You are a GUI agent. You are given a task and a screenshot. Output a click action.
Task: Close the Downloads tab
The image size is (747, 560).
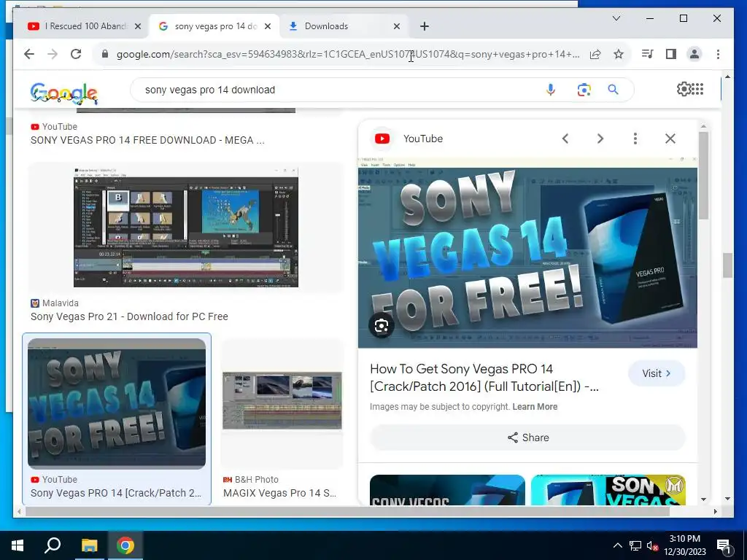click(397, 26)
